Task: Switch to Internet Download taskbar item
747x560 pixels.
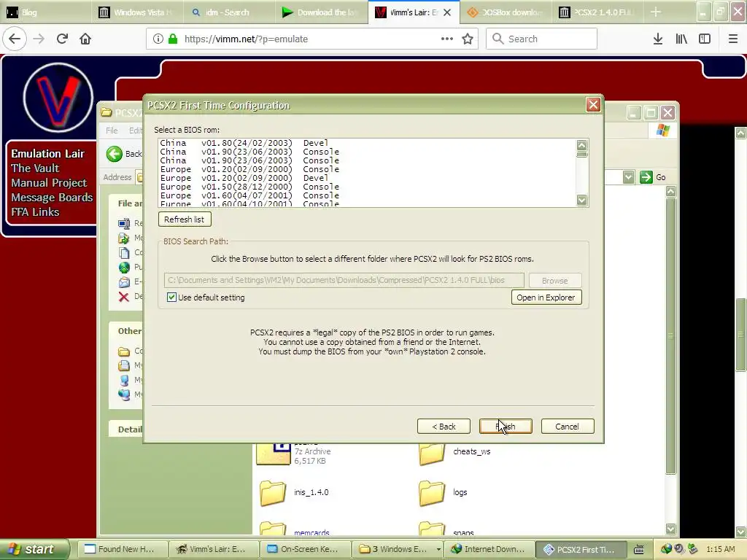Action: click(489, 549)
